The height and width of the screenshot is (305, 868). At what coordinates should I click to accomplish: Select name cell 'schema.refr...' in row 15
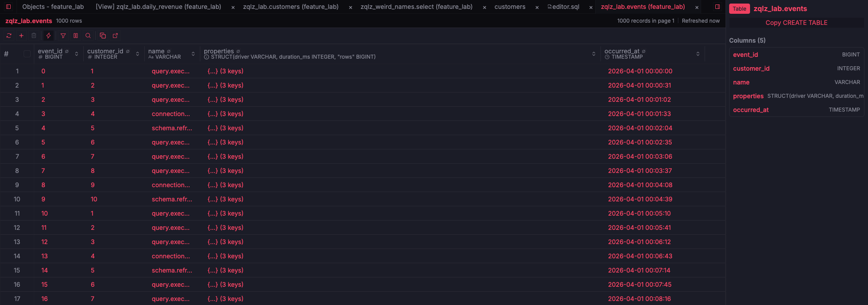172,270
